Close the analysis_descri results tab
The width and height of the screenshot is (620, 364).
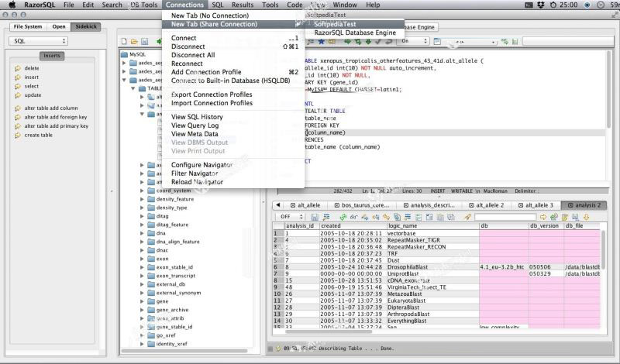[406, 205]
